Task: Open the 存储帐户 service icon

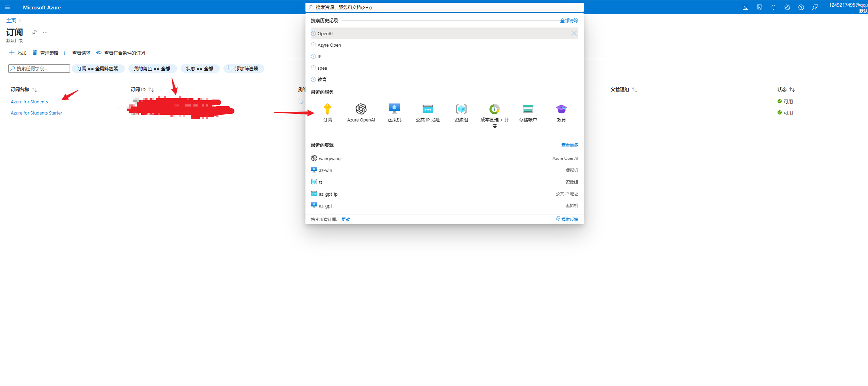Action: coord(528,109)
